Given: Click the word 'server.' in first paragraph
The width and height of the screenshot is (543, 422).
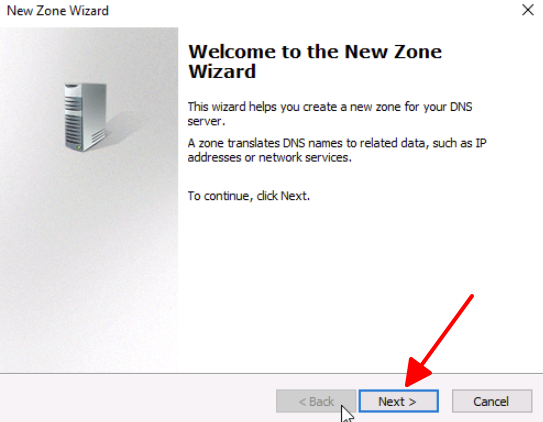Looking at the screenshot, I should tap(206, 121).
